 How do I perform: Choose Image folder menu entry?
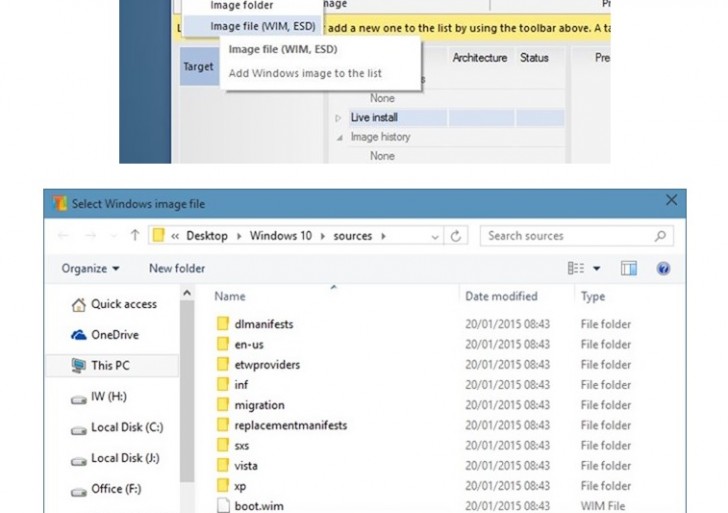point(241,6)
